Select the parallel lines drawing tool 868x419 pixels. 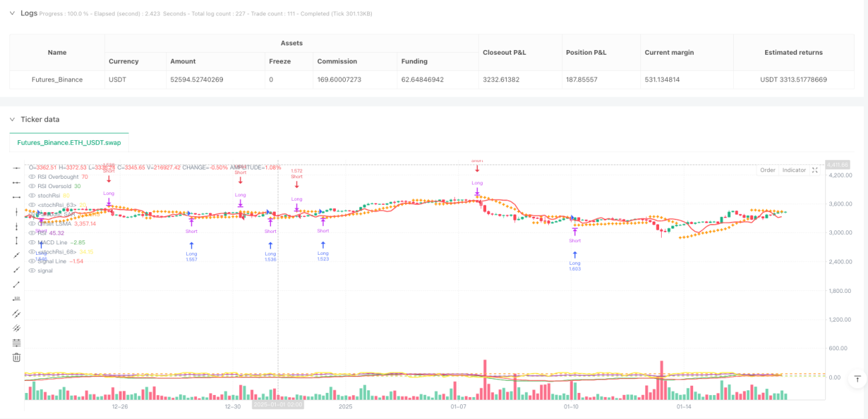click(17, 313)
